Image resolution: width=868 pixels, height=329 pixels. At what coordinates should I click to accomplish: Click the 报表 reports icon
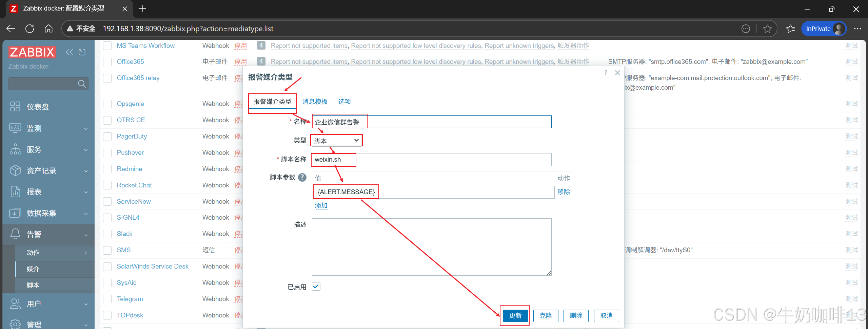[15, 192]
